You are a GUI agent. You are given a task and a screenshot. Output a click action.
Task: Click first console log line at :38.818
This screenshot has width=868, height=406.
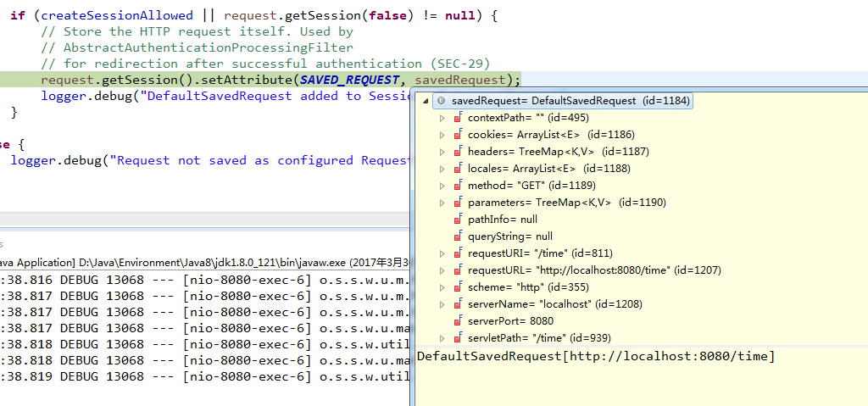point(205,344)
